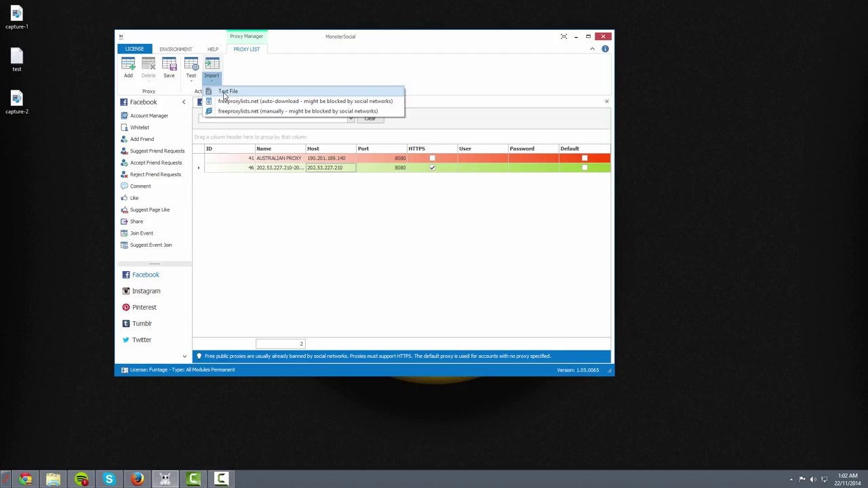Open Suggest Friend Requests module
868x488 pixels.
coord(157,151)
